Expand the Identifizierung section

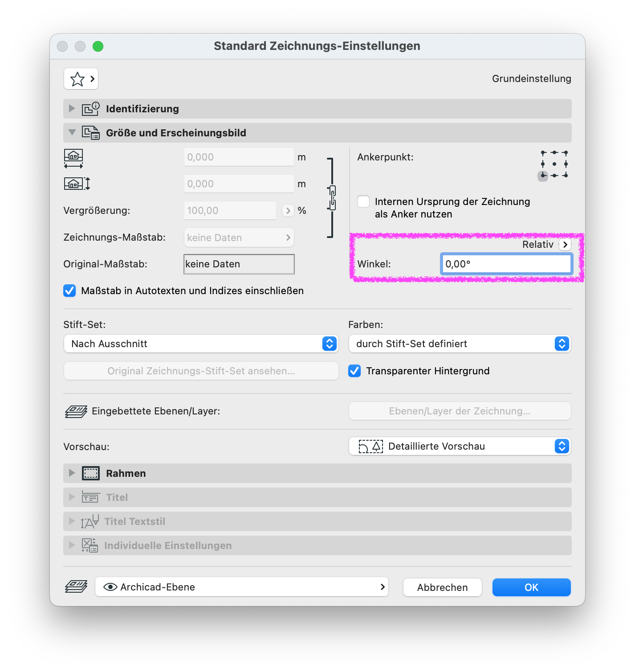72,108
